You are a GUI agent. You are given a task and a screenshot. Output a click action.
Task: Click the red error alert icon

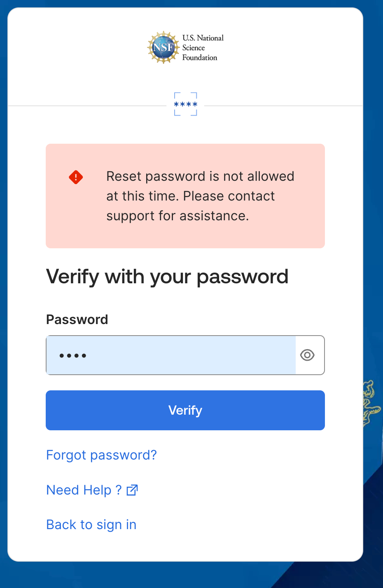pyautogui.click(x=76, y=177)
